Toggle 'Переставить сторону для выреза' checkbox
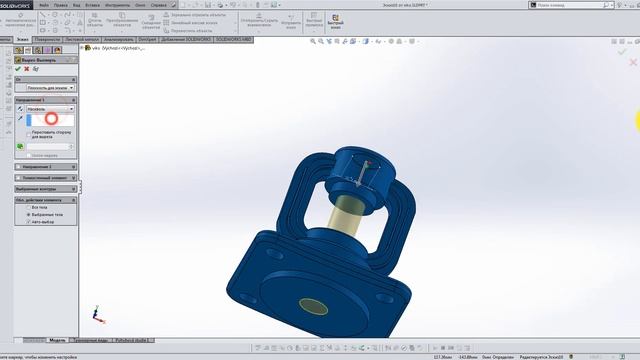This screenshot has height=360, width=640. pyautogui.click(x=29, y=134)
